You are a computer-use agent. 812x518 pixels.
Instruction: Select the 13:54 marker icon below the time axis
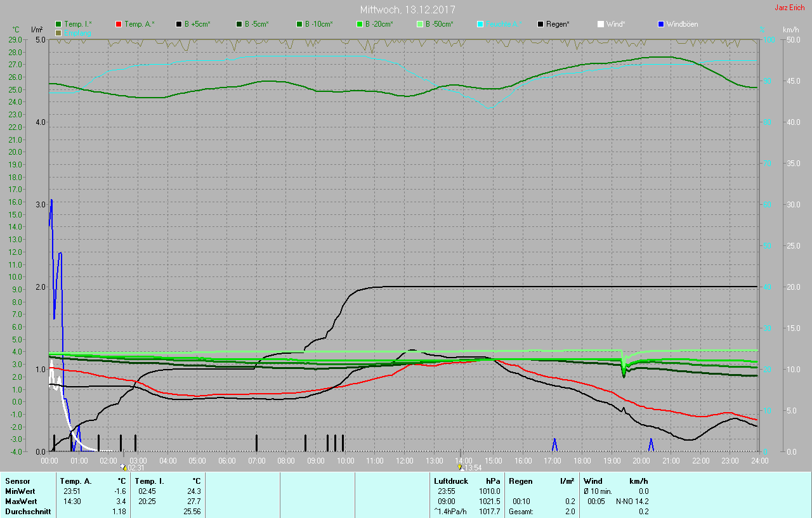(460, 467)
